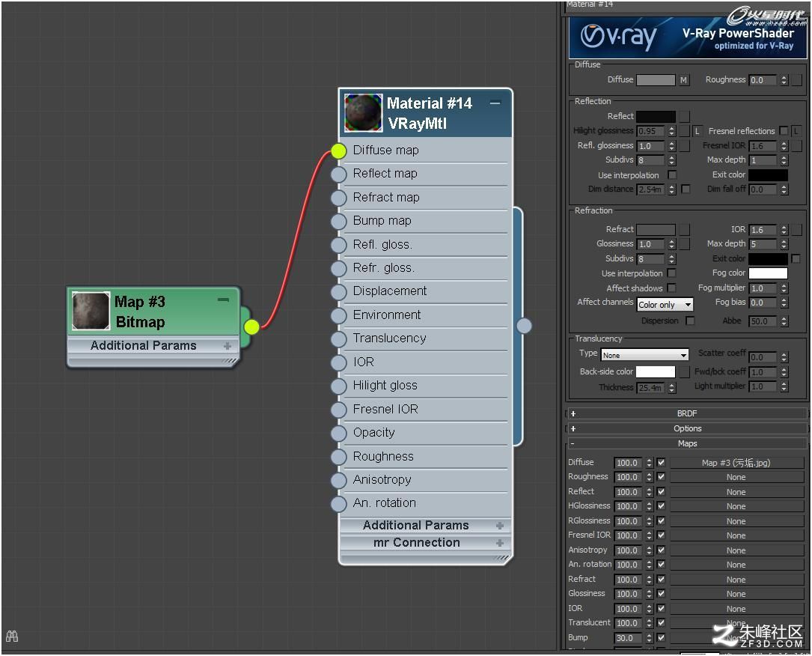This screenshot has height=656, width=812.
Task: Pick the Diffuse color swatch
Action: (656, 80)
